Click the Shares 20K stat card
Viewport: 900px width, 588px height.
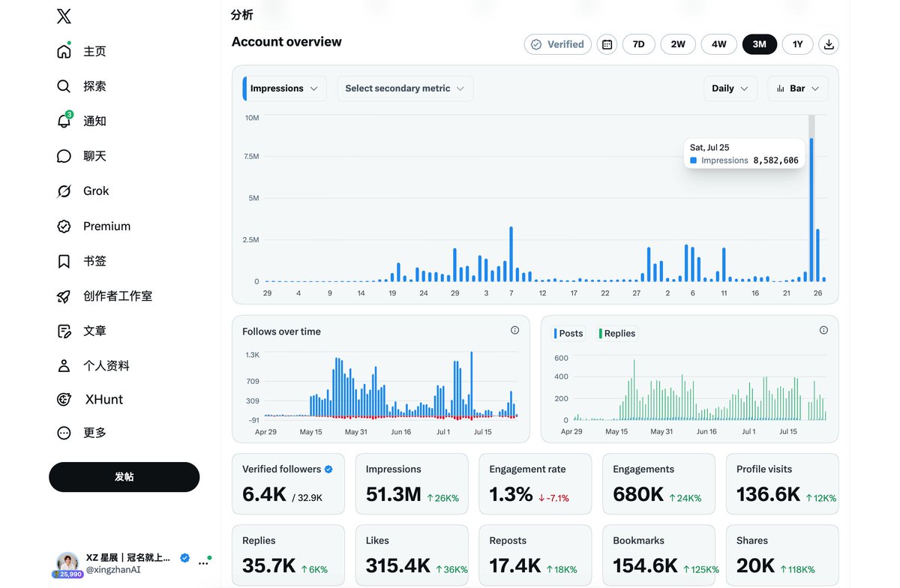coord(782,556)
